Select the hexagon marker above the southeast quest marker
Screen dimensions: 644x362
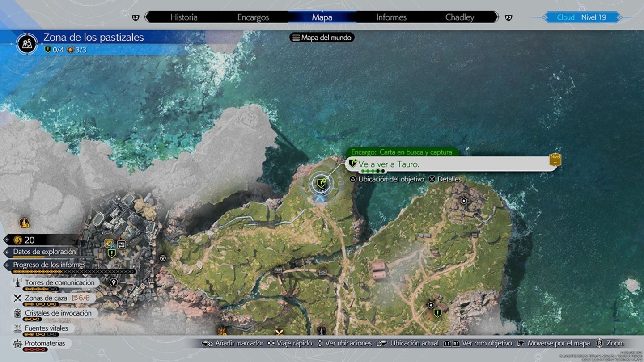click(x=431, y=305)
